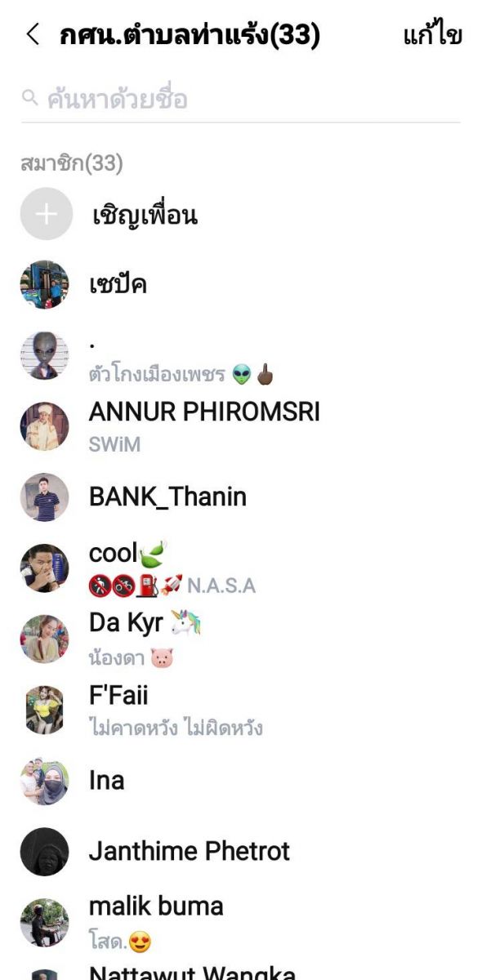Click the แก้ไข edit button

[x=433, y=36]
